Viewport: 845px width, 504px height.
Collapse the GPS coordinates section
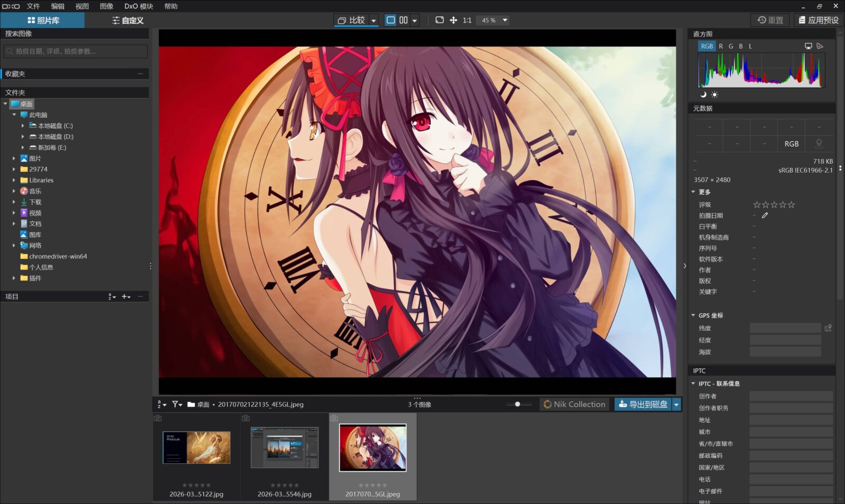coord(693,316)
